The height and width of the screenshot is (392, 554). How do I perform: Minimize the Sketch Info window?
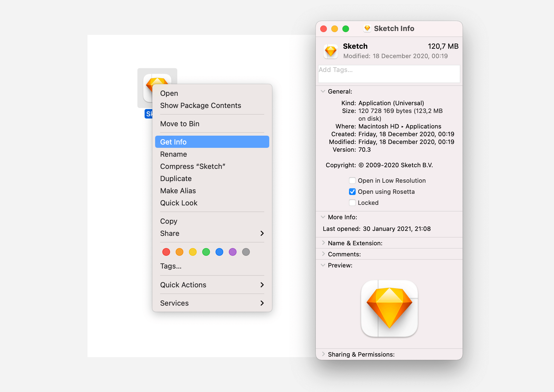335,29
